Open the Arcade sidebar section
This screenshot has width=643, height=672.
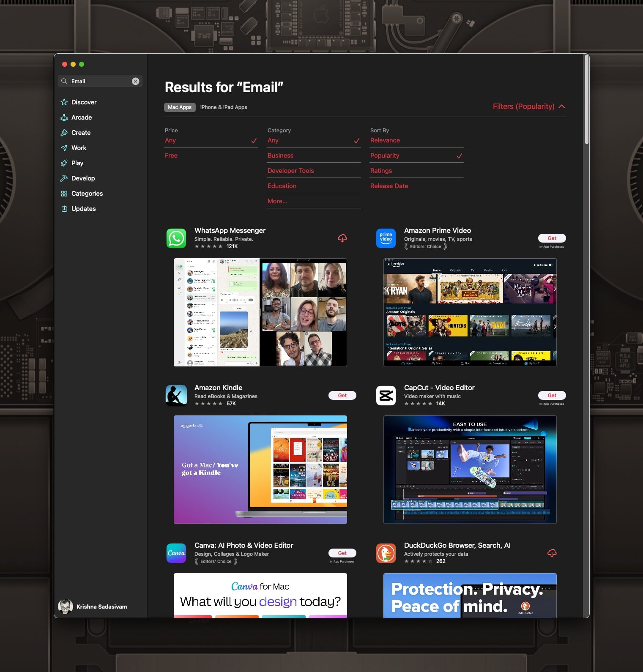(81, 117)
